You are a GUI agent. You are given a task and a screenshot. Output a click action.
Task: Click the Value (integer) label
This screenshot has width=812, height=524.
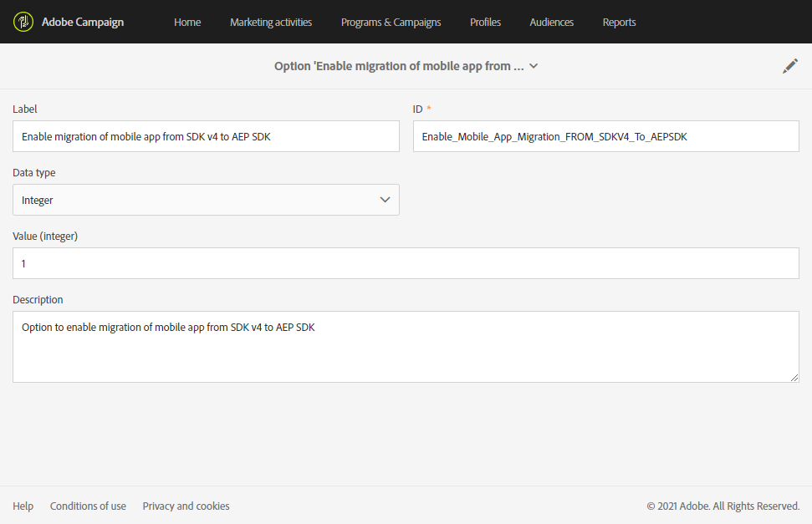click(x=45, y=237)
